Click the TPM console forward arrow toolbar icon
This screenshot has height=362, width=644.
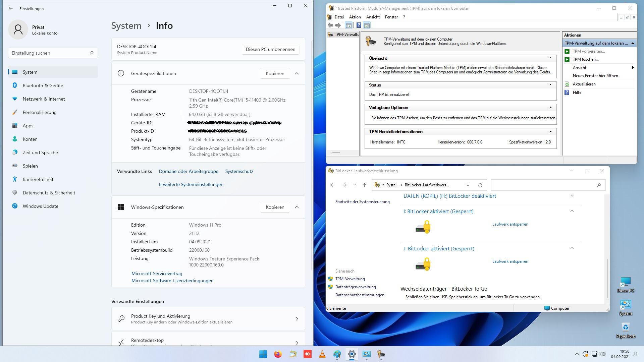[x=338, y=25]
